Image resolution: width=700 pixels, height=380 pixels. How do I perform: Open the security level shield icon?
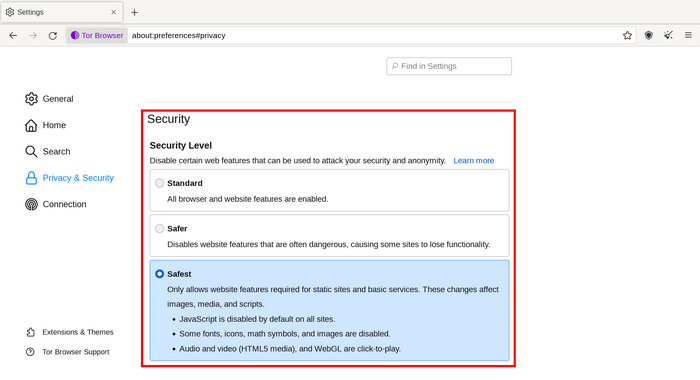coord(649,35)
